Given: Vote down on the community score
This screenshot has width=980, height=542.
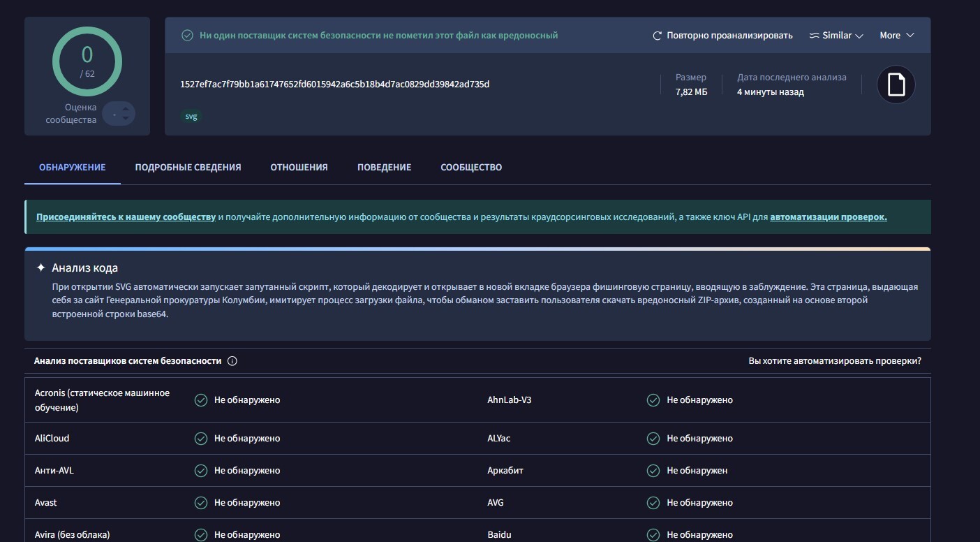Looking at the screenshot, I should click(x=126, y=118).
